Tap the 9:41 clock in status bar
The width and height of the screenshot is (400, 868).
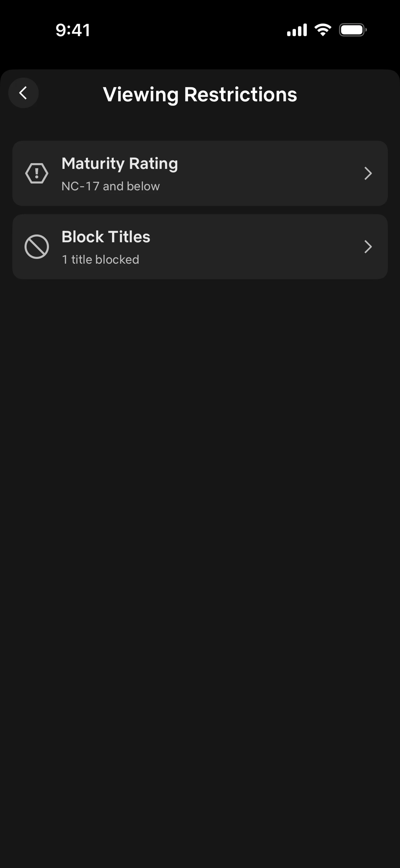[73, 30]
